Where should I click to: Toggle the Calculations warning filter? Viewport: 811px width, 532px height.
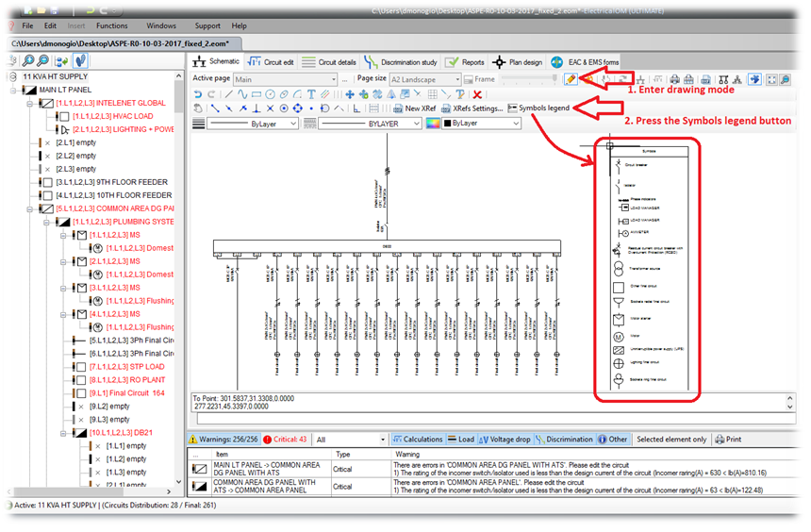[418, 440]
